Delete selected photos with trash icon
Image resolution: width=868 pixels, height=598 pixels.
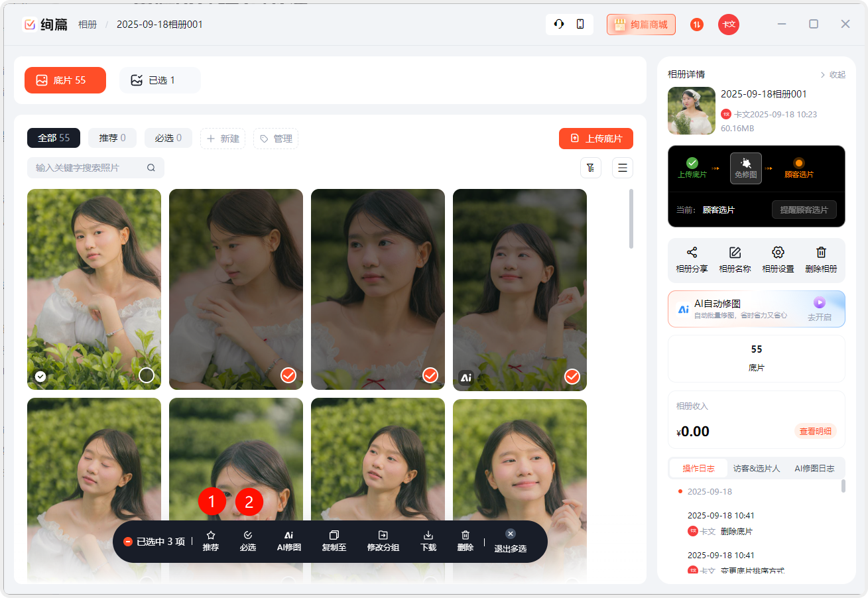coord(465,536)
